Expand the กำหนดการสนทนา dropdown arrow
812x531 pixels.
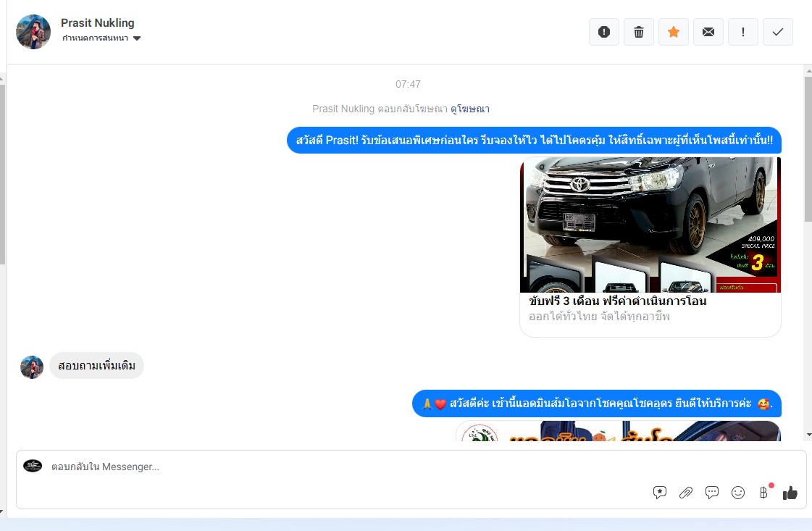[137, 38]
